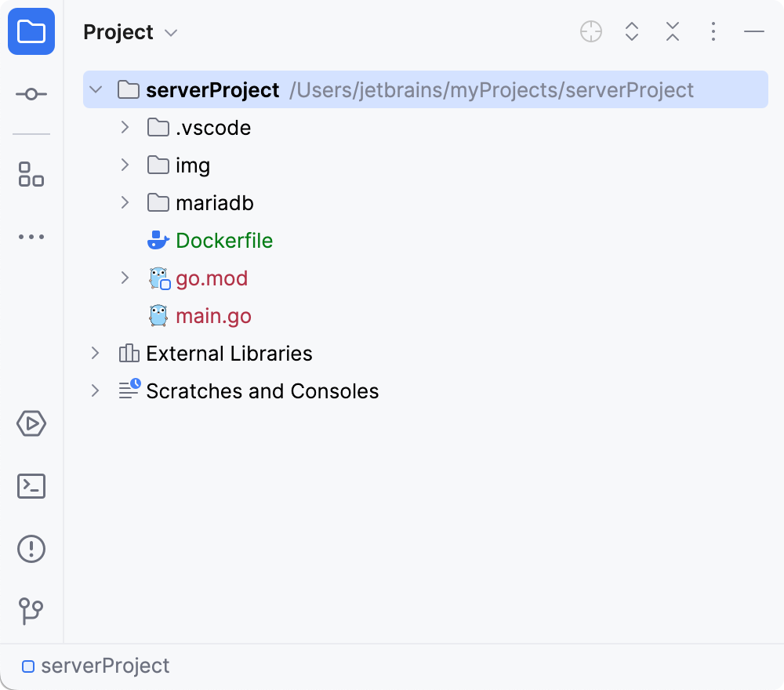Screen dimensions: 784x690
Task: Click Collapse All icon in header
Action: tap(673, 32)
